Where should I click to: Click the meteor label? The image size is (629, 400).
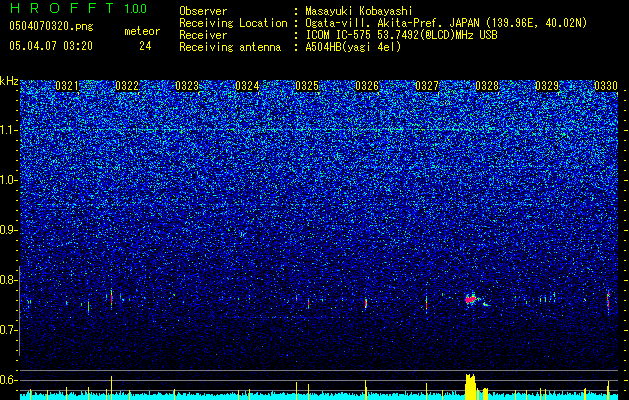coord(142,31)
